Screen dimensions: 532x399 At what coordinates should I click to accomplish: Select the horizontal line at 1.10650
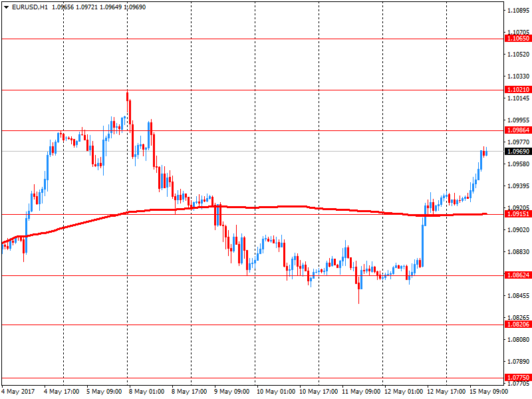click(253, 39)
